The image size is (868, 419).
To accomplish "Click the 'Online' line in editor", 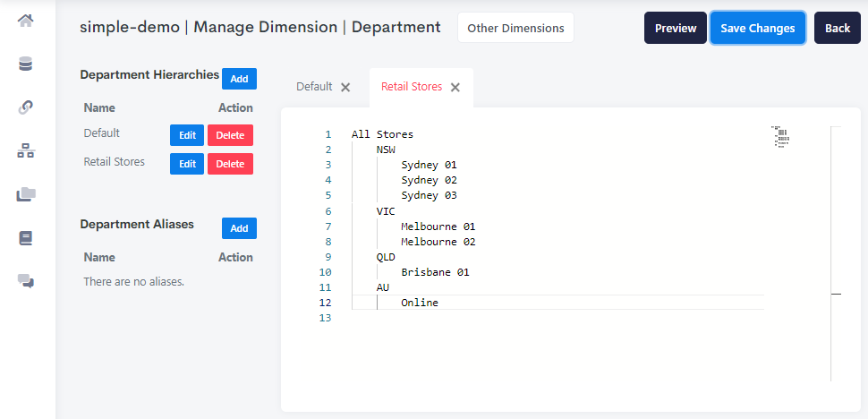I will point(420,303).
